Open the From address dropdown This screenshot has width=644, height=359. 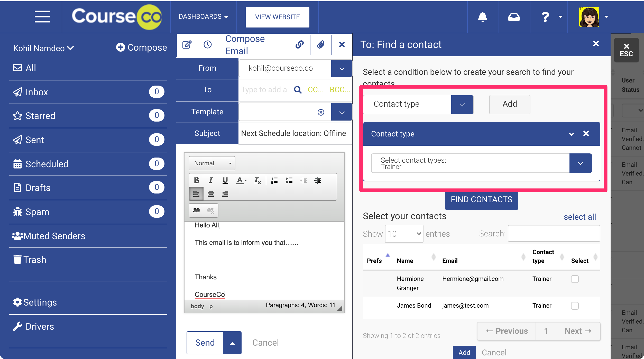(x=342, y=69)
